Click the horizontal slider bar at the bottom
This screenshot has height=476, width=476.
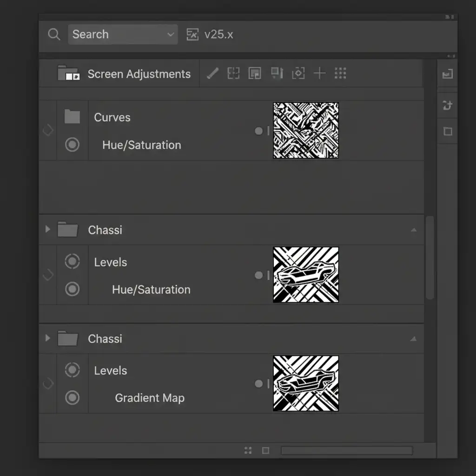click(x=346, y=450)
